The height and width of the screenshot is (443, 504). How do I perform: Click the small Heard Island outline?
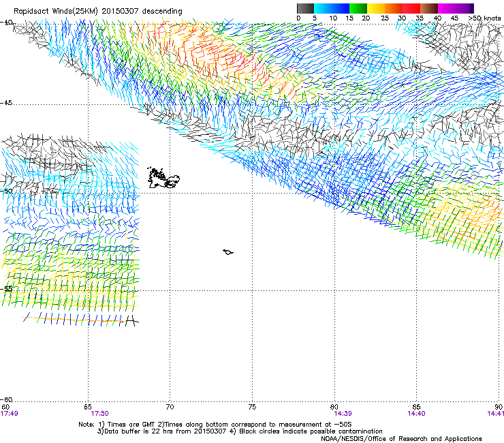(228, 252)
